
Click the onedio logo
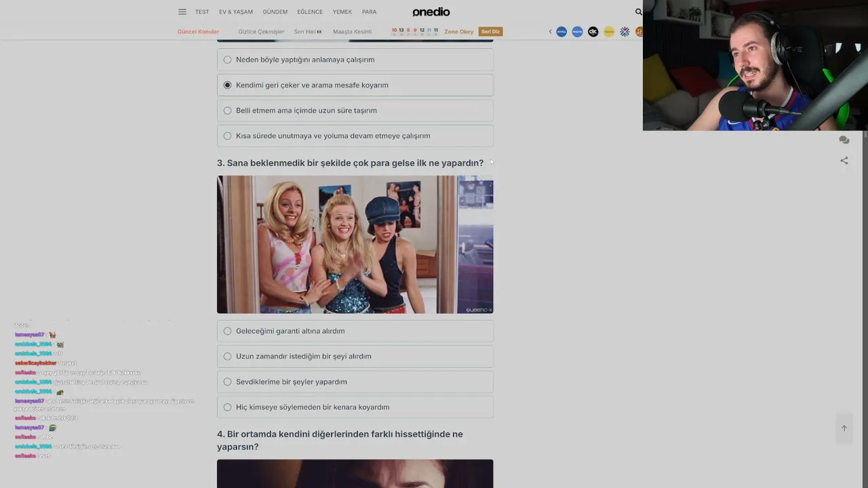(431, 12)
